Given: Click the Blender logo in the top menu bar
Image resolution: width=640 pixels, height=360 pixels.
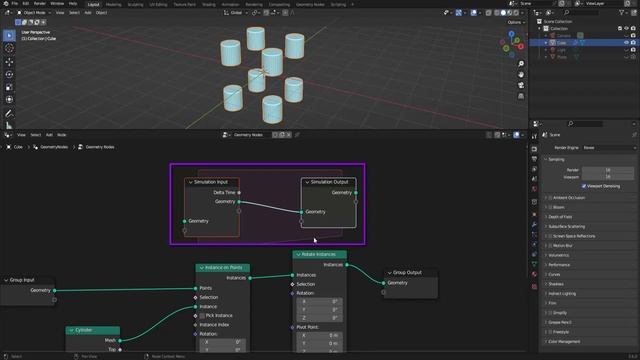Looking at the screenshot, I should (x=5, y=4).
